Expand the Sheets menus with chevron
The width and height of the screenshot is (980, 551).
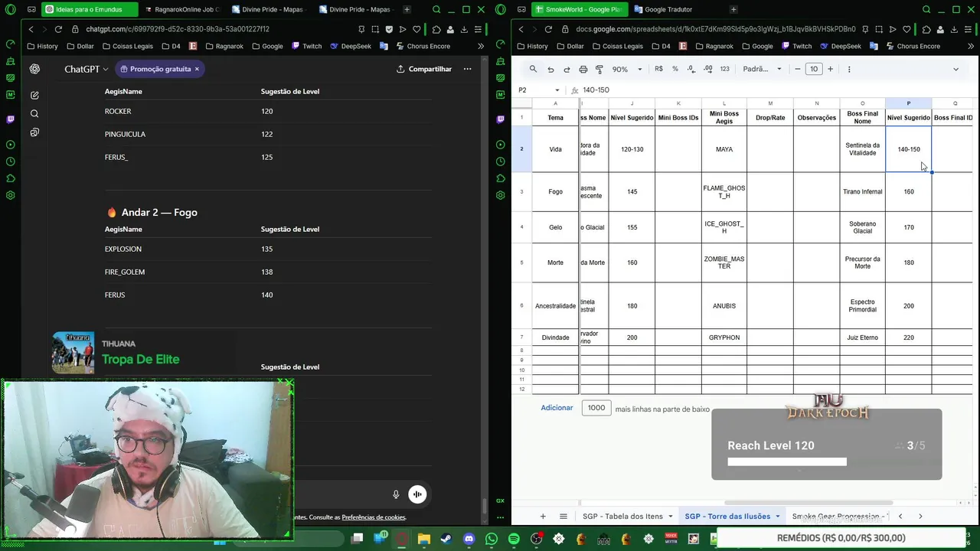(955, 69)
